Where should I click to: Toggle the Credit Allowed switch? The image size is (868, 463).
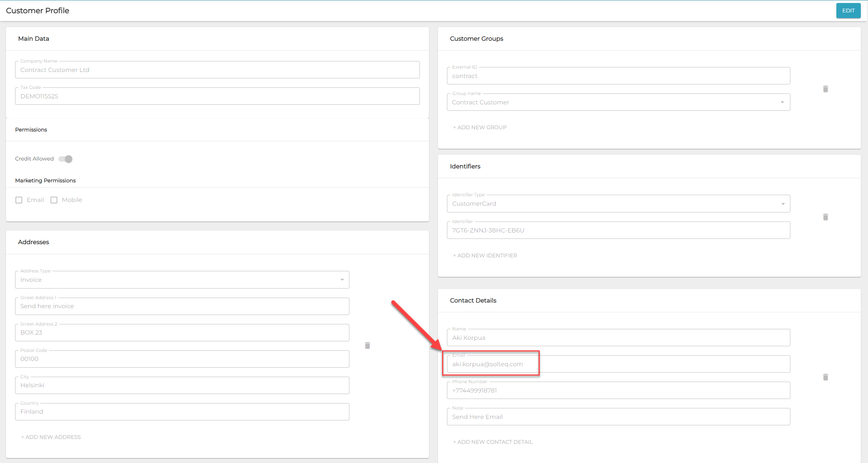66,159
